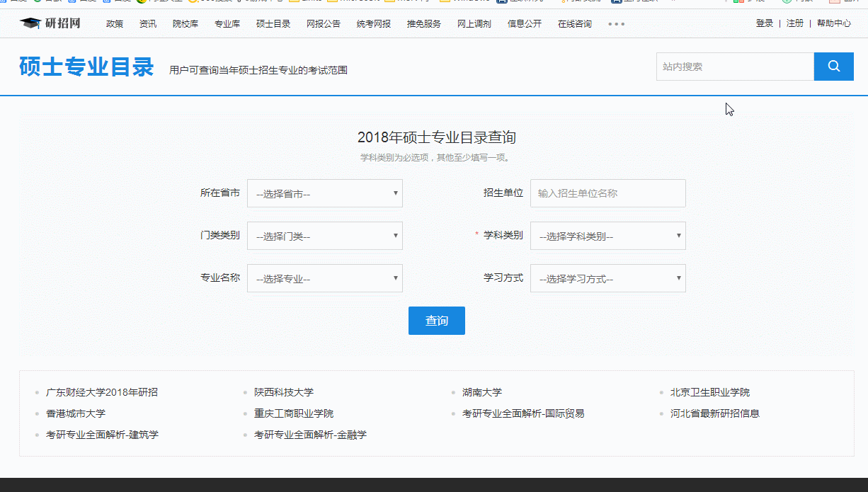Open 考研专业全面解析-金融学 article link
The image size is (868, 492).
coord(310,435)
